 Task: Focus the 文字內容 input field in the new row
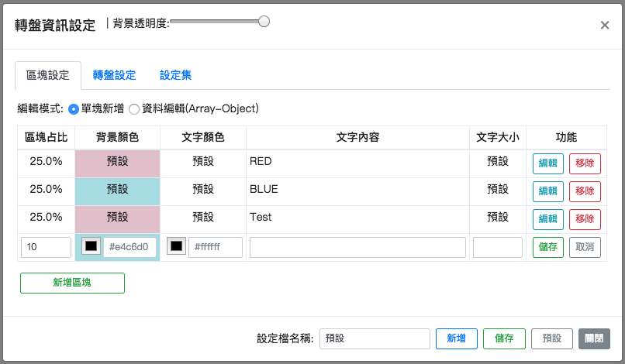point(357,247)
